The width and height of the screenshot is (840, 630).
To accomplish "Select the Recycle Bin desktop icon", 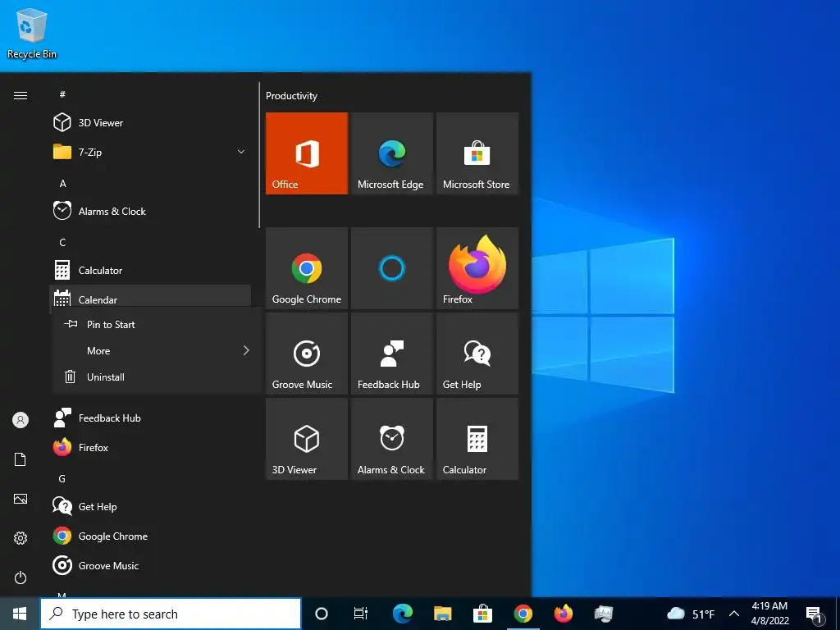I will [x=32, y=34].
